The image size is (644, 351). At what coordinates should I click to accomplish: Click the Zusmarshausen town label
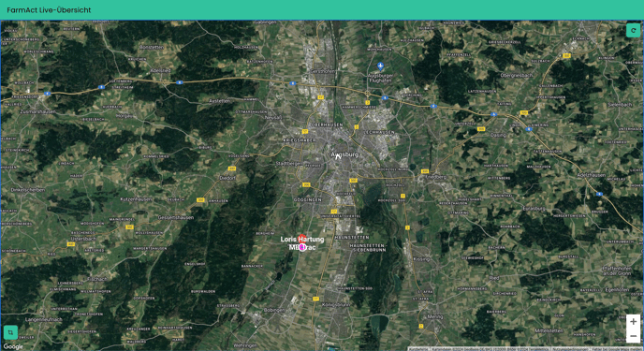pyautogui.click(x=37, y=111)
